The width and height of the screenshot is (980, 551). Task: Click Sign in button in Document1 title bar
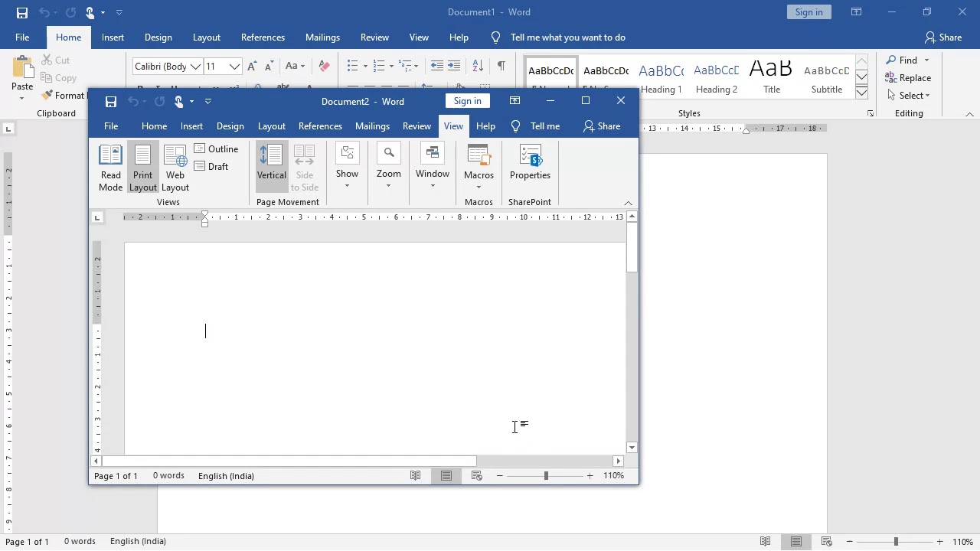coord(808,12)
